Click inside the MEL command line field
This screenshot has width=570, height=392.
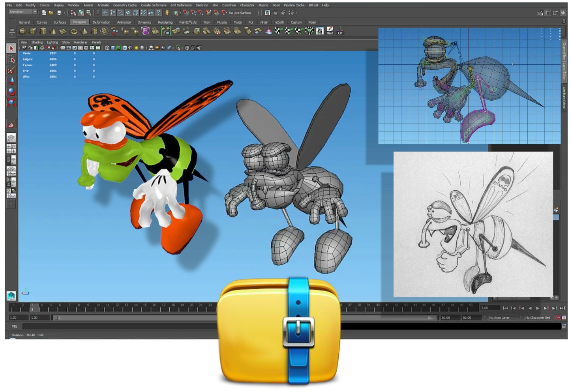click(x=118, y=326)
